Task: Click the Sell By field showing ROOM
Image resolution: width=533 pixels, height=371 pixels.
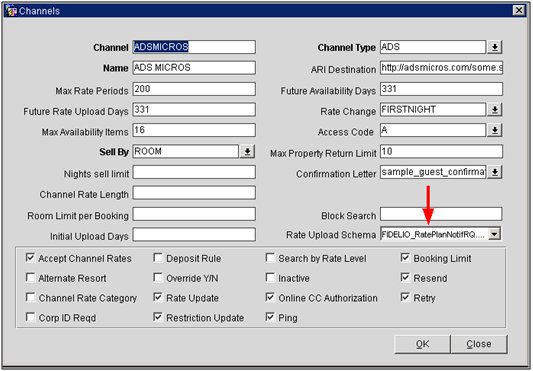Action: pyautogui.click(x=186, y=151)
